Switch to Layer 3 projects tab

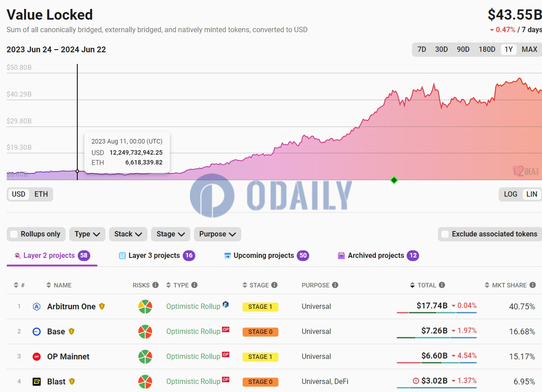click(x=157, y=256)
